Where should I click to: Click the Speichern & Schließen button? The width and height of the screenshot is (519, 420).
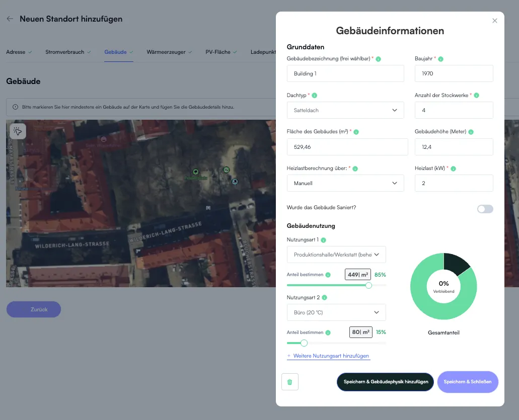[468, 382]
